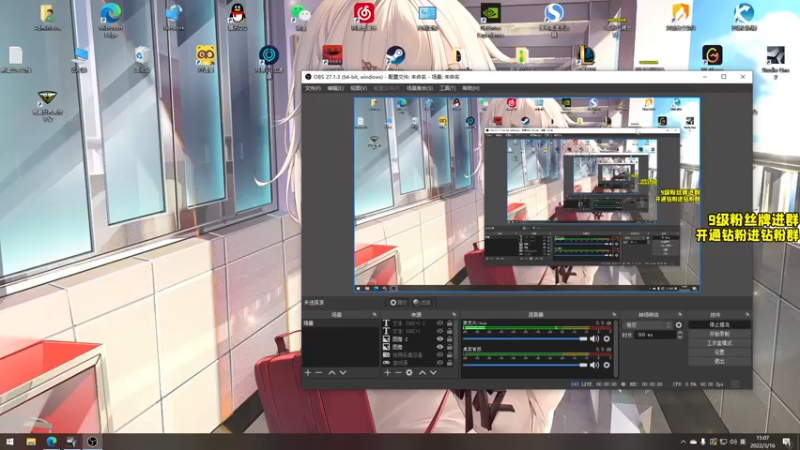
Task: Open 视图(V) menu in OBS
Action: tap(358, 88)
